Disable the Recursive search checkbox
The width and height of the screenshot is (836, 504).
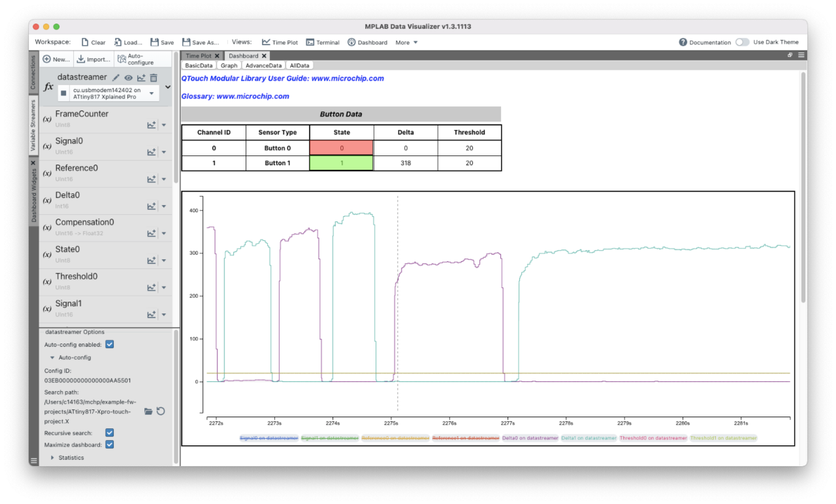(110, 433)
